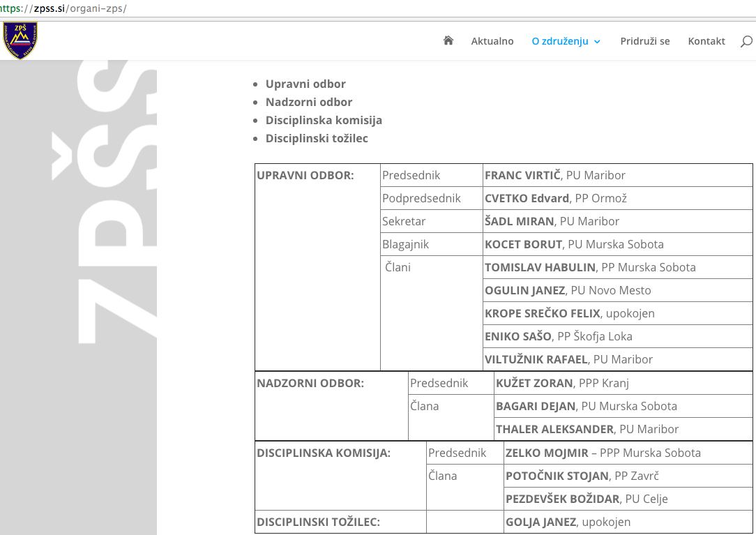Jump to Upravni odbor list link
Viewport: 756px width, 535px height.
(x=305, y=84)
